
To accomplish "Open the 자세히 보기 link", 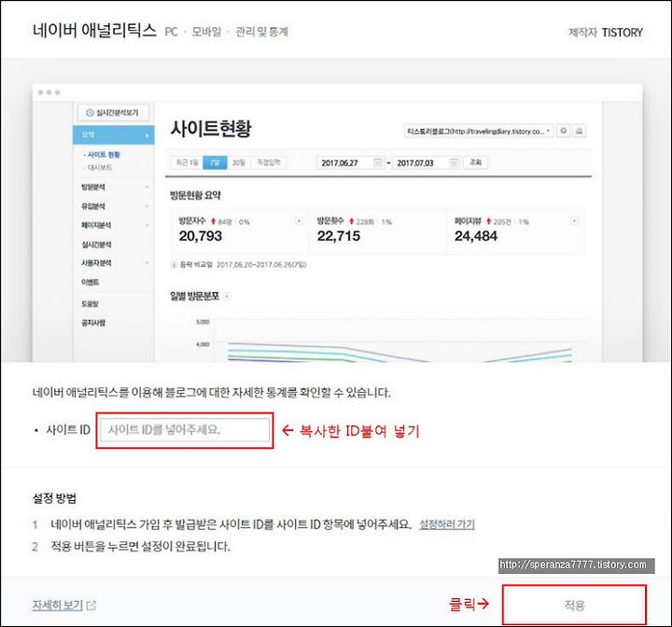I will point(58,605).
